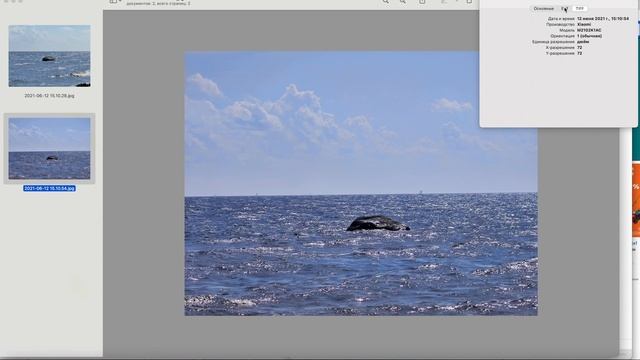The height and width of the screenshot is (360, 640).
Task: Click the Y-разрешение value 72
Action: 580,53
